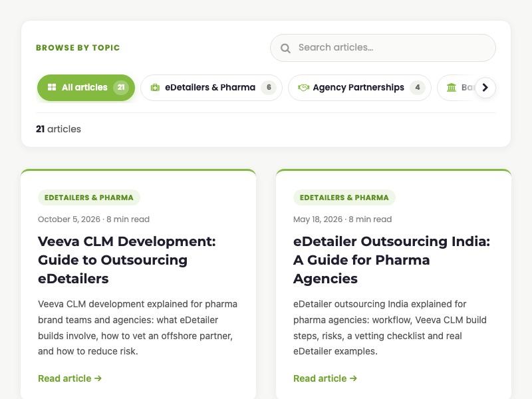
Task: Click the arrow next to Veeva Read article
Action: 98,378
